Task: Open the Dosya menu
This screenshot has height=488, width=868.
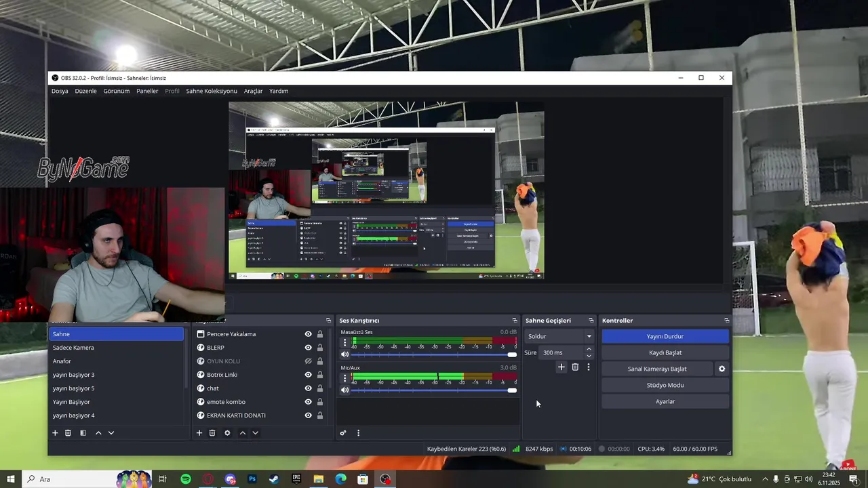Action: [x=60, y=91]
